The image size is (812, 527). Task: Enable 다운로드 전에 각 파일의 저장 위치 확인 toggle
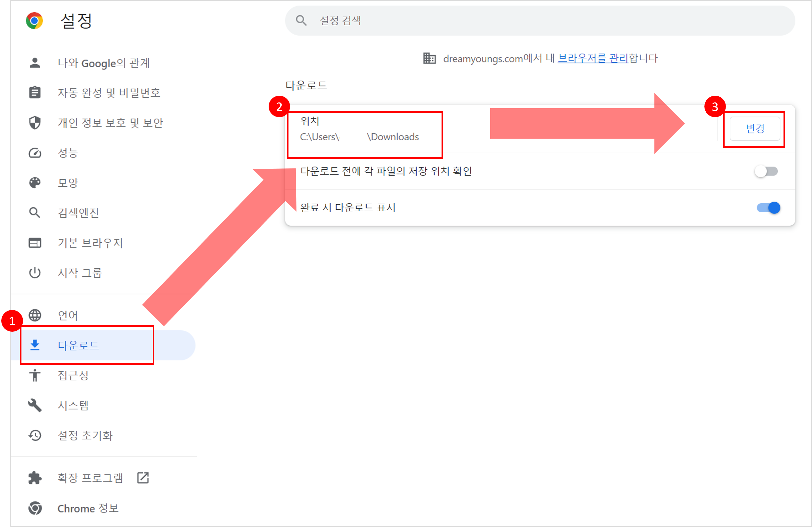pyautogui.click(x=766, y=171)
